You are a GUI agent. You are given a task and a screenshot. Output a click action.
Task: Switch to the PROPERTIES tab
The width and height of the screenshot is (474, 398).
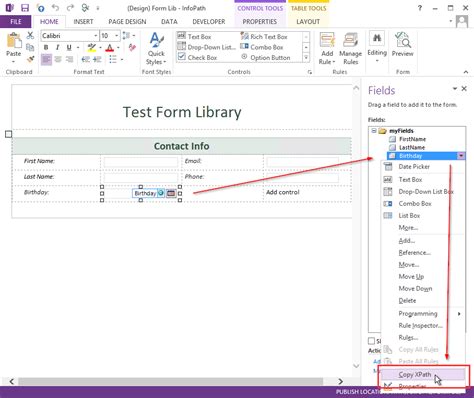pyautogui.click(x=260, y=22)
